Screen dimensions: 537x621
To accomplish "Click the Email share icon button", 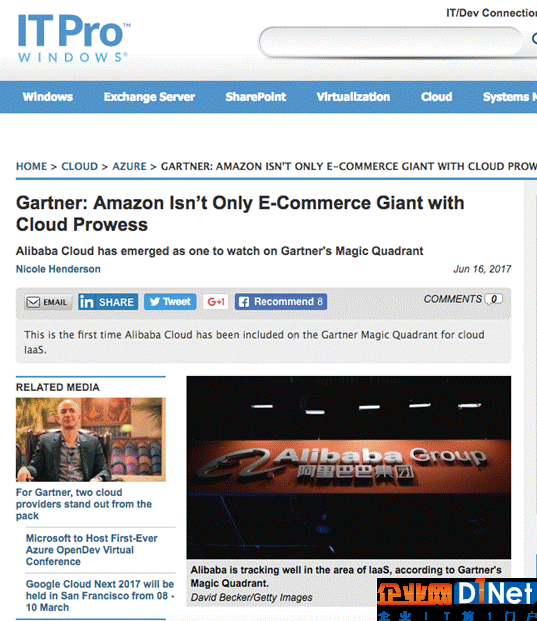I will (x=48, y=302).
